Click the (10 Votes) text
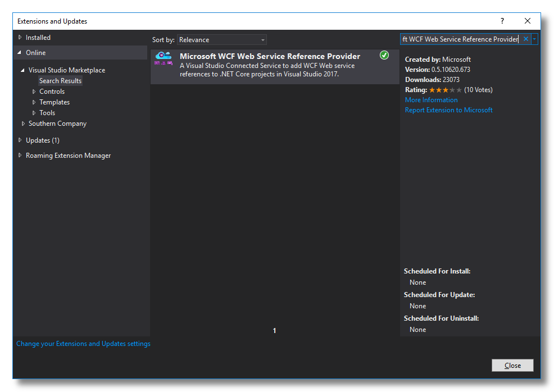This screenshot has height=392, width=554. click(478, 90)
